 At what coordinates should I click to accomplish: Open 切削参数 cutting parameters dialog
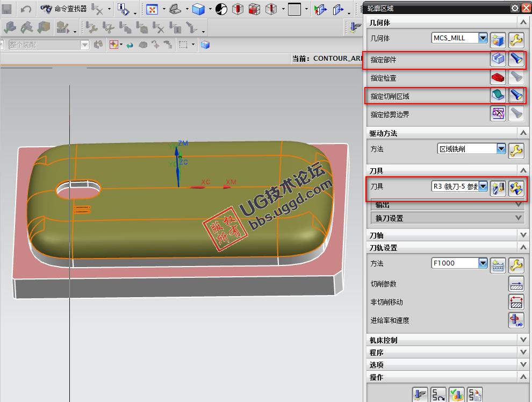click(x=516, y=284)
